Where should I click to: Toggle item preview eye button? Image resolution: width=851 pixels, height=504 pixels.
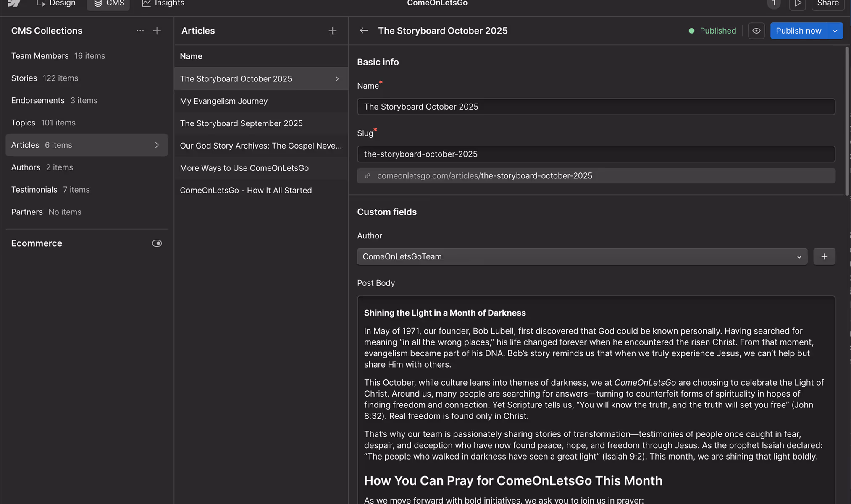click(x=756, y=31)
